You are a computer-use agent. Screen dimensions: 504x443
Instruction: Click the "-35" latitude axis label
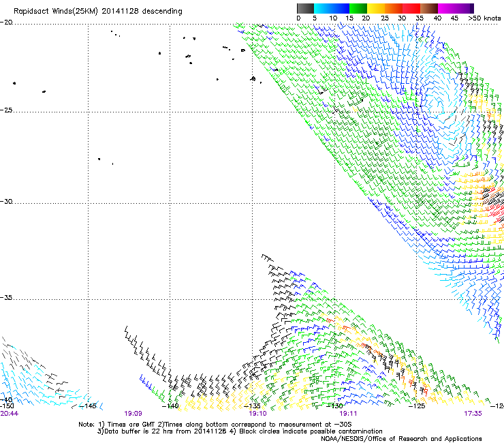point(6,298)
